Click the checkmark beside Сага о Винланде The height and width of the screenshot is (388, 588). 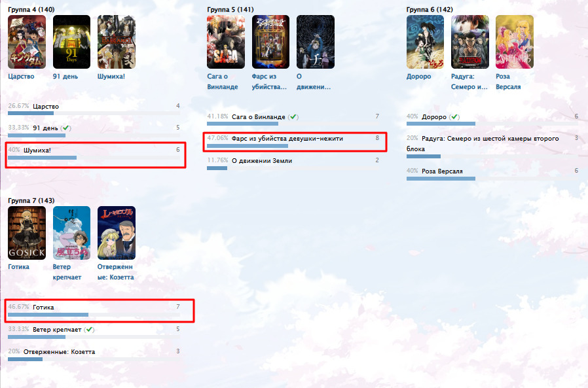(293, 117)
